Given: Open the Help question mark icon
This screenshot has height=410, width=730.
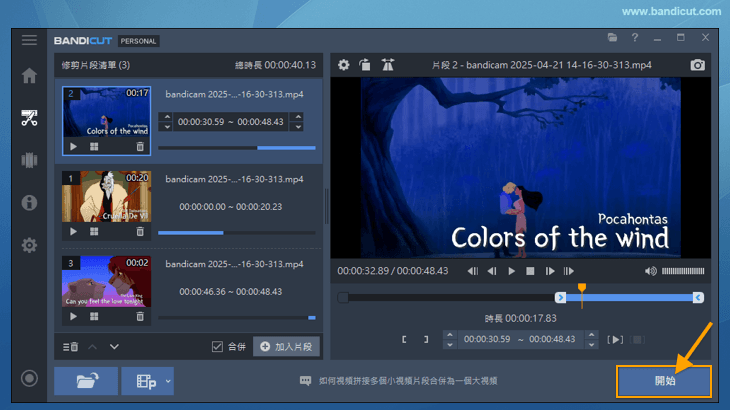Looking at the screenshot, I should [635, 38].
